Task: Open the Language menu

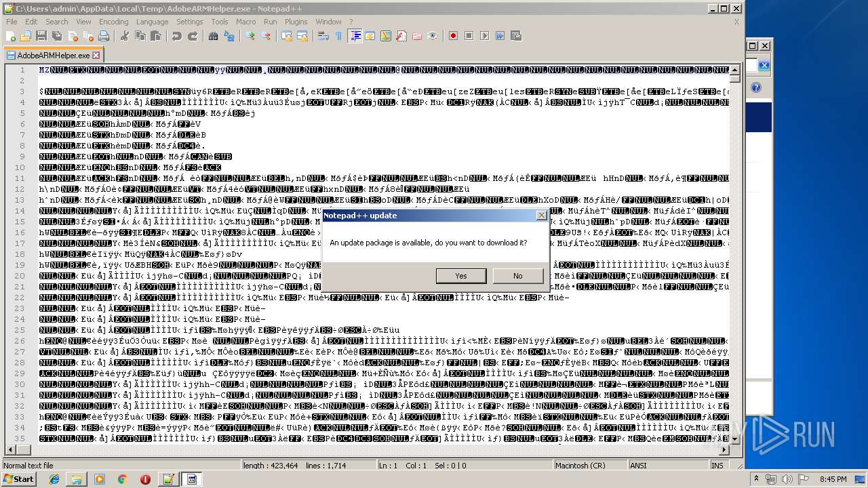Action: tap(152, 22)
